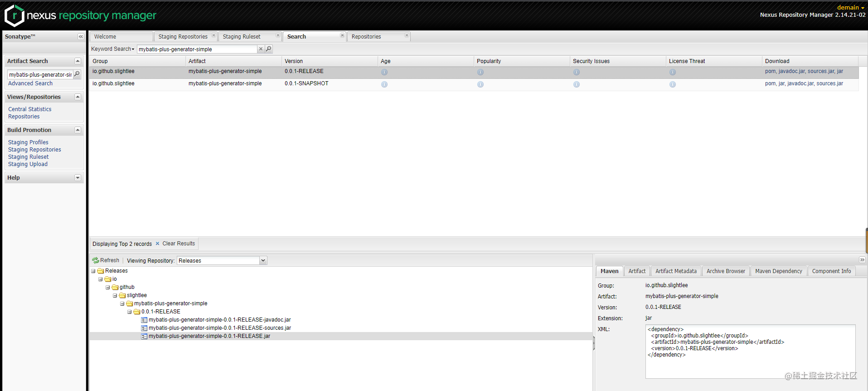Run the keyword search magnifier button
The width and height of the screenshot is (868, 391).
(x=269, y=49)
